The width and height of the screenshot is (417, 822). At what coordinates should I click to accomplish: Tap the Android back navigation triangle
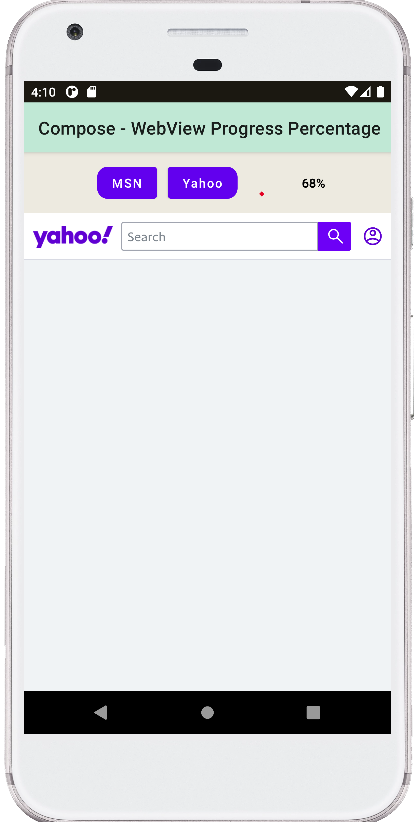(x=100, y=712)
